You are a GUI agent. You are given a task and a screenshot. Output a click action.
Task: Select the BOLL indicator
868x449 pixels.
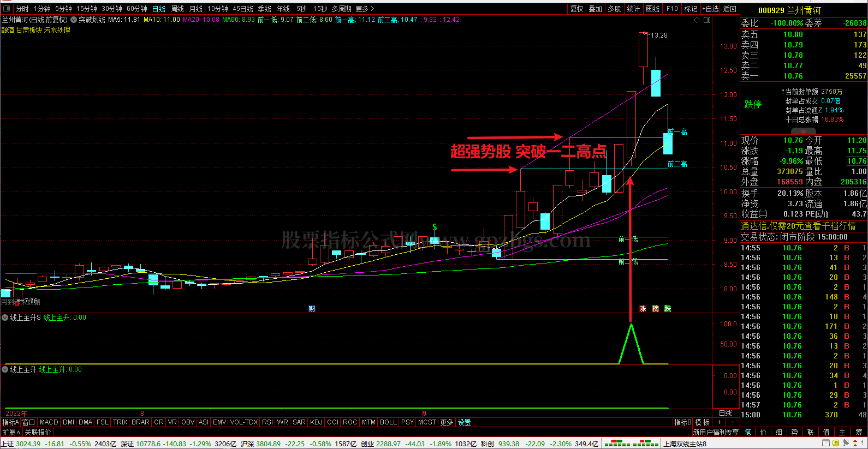pyautogui.click(x=388, y=422)
